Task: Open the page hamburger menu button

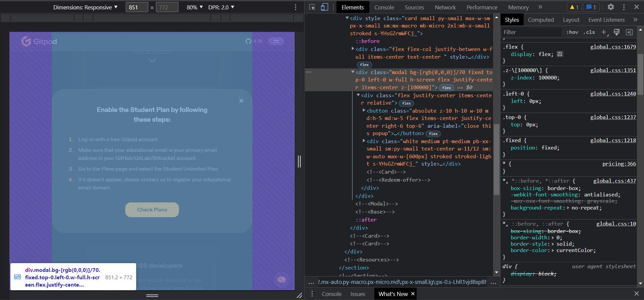Action: pyautogui.click(x=276, y=41)
